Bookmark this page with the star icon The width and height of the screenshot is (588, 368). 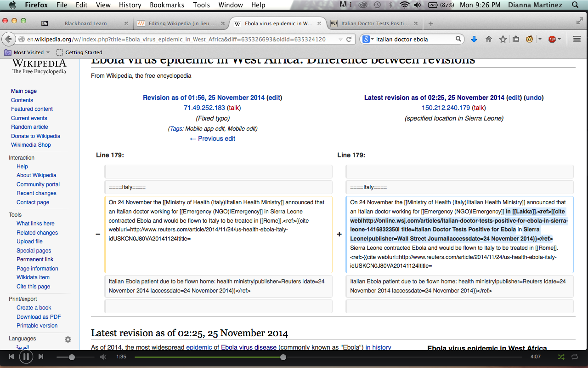pos(503,40)
